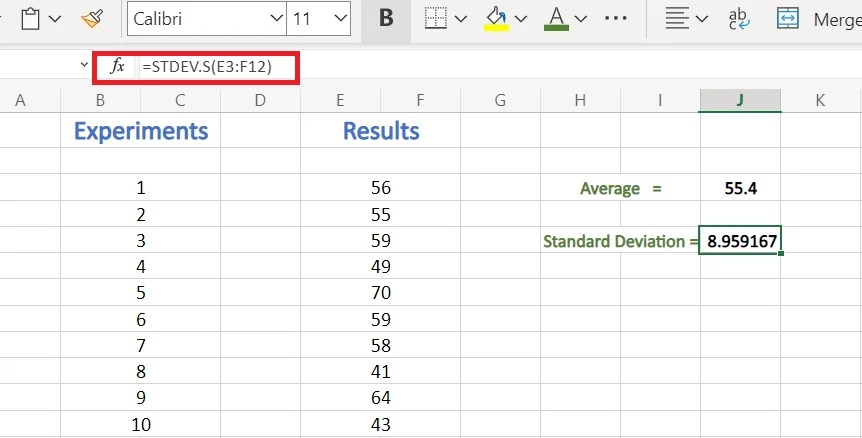Screen dimensions: 862x438
Task: Click the text alignment icon
Action: [677, 19]
